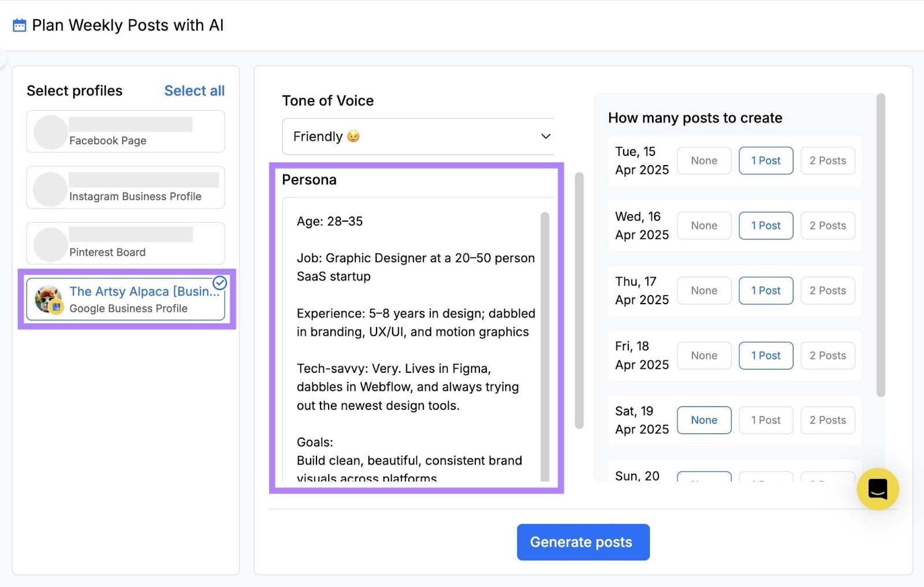Click the Instagram Business Profile avatar
Viewport: 924px width, 587px height.
pos(49,188)
